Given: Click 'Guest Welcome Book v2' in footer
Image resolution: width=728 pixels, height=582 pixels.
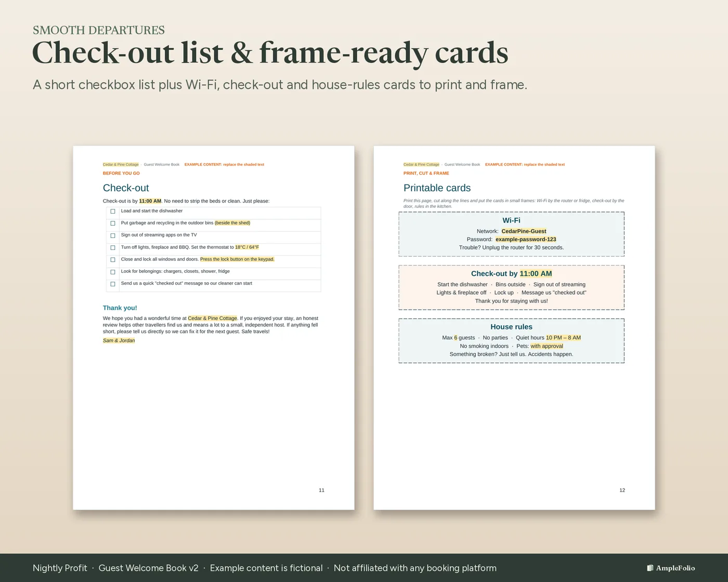Looking at the screenshot, I should pyautogui.click(x=148, y=568).
